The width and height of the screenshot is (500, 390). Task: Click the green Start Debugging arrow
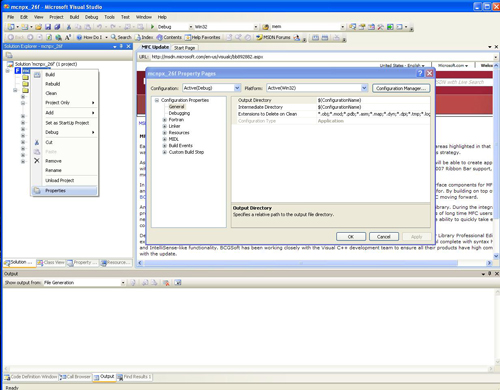coord(152,27)
